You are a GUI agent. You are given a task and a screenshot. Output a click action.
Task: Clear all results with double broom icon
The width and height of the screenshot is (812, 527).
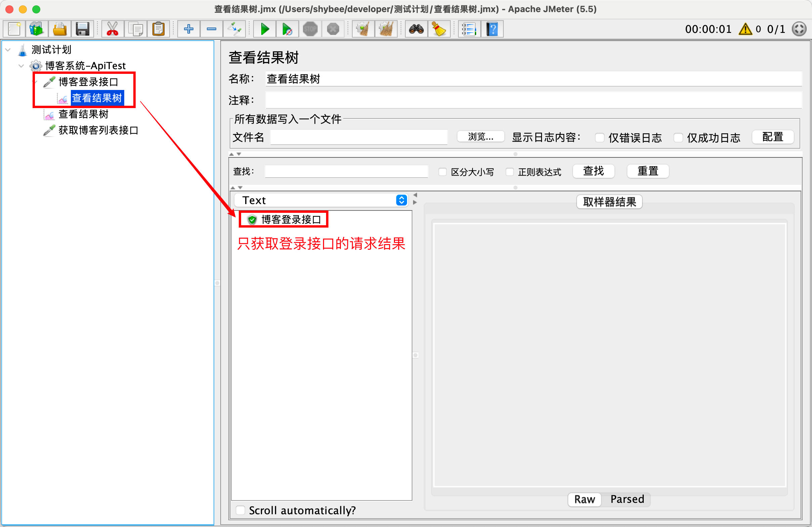tap(386, 29)
